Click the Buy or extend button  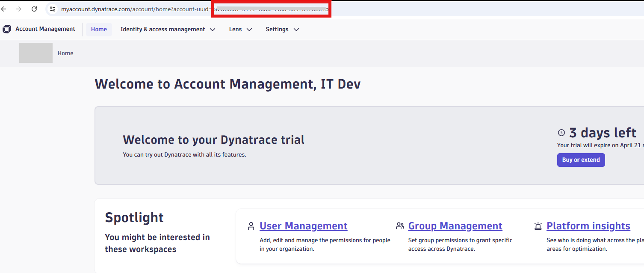581,160
